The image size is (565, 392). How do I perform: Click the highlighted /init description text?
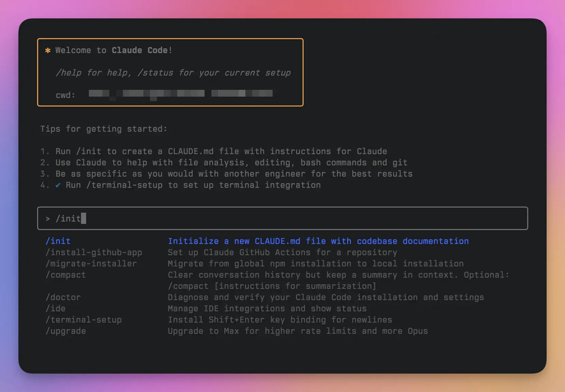point(318,241)
